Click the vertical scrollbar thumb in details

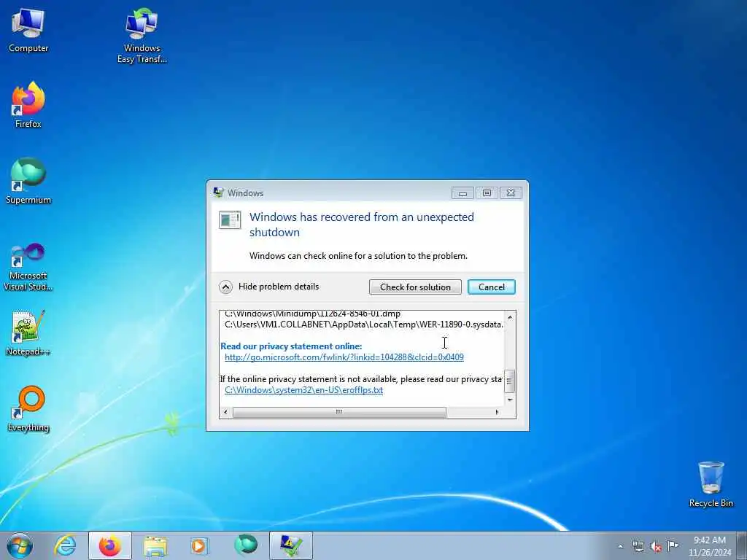coord(510,381)
